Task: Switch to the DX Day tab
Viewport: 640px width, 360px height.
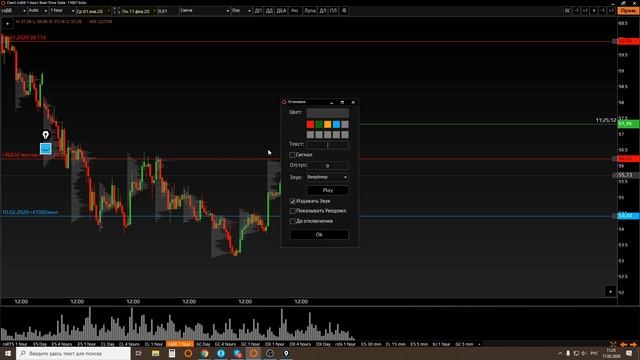Action: (x=323, y=344)
